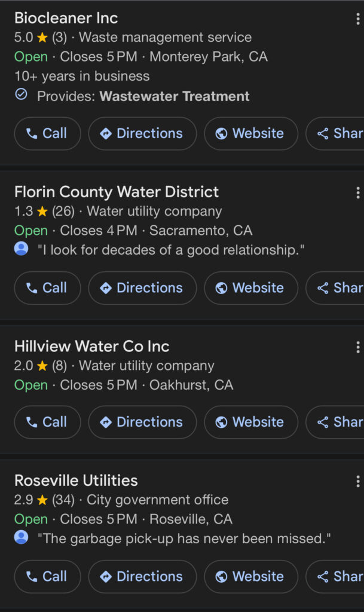This screenshot has width=364, height=612.
Task: Call Roseville Utilities
Action: pyautogui.click(x=47, y=577)
